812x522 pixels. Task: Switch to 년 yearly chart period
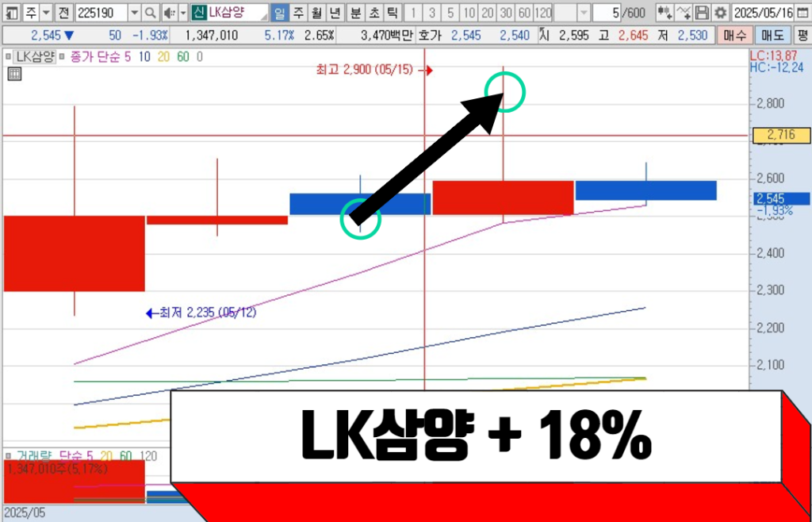pos(335,12)
